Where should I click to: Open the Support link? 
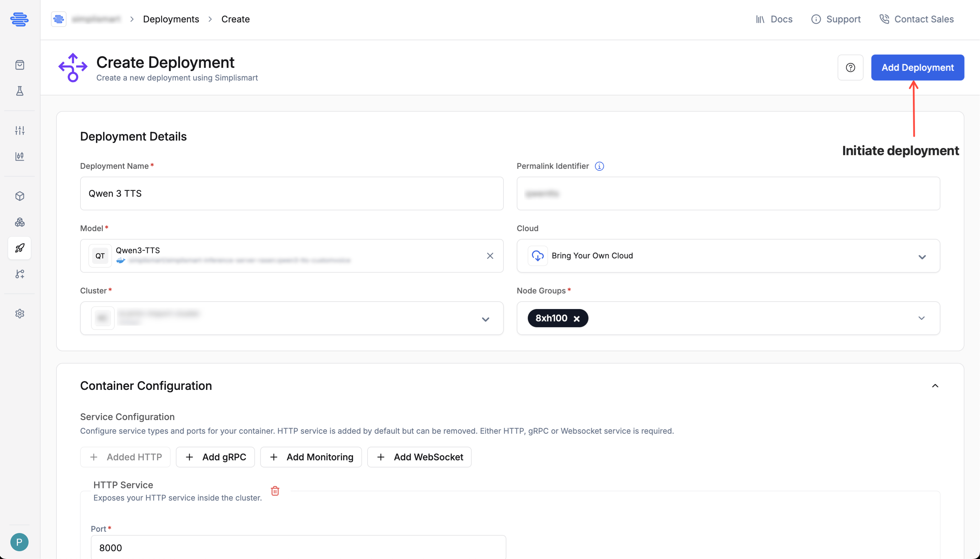pos(836,19)
